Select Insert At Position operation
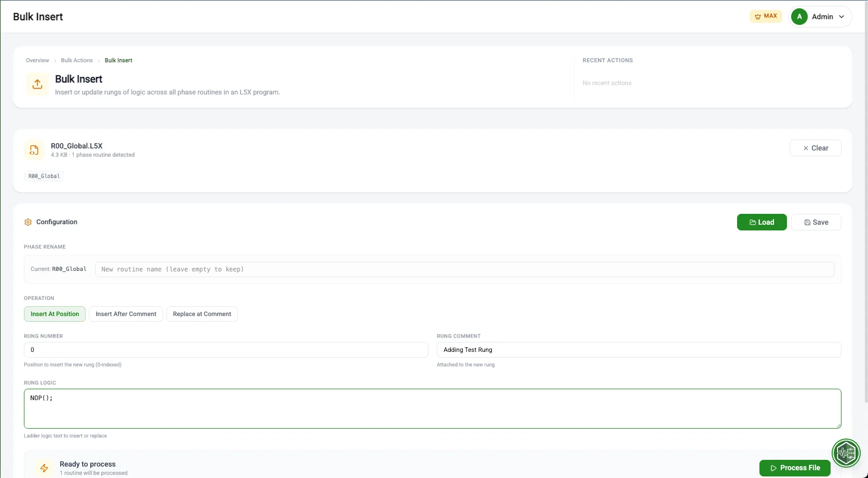868x478 pixels. click(55, 314)
